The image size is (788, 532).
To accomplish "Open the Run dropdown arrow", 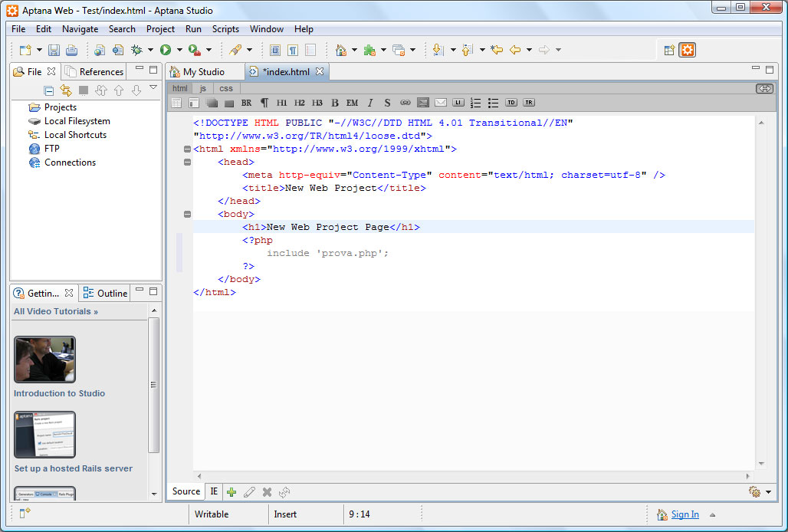I will (x=179, y=50).
